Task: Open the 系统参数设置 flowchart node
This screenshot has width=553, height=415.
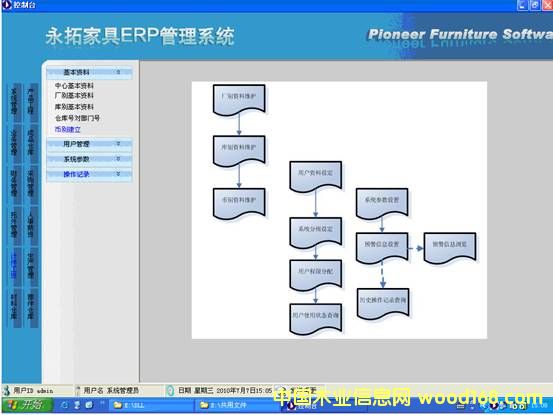Action: [382, 203]
